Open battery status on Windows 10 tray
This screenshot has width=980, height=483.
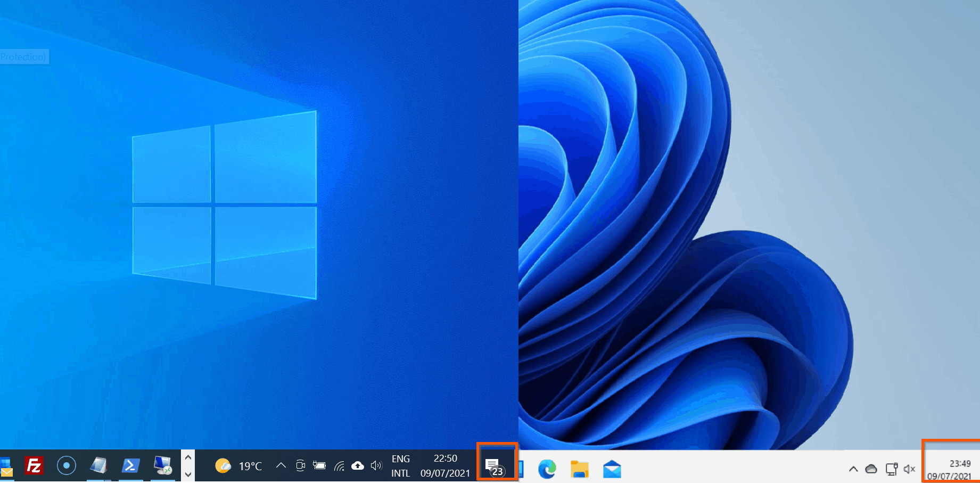click(x=319, y=465)
